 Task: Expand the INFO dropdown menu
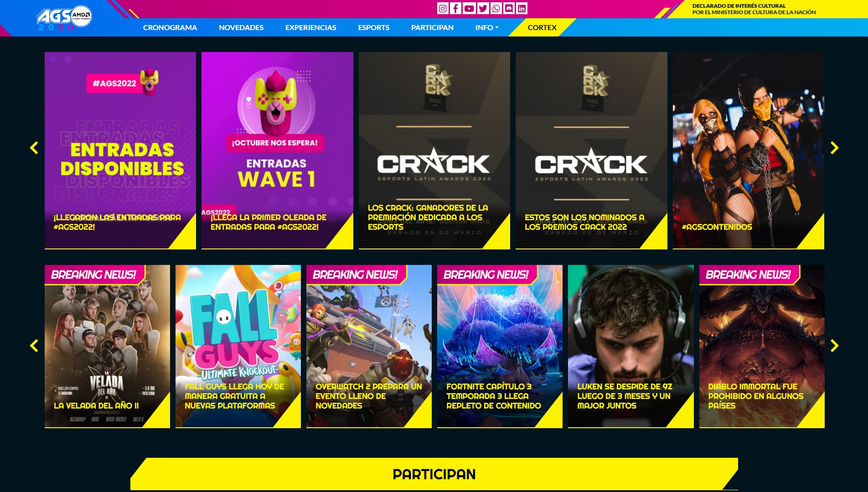tap(487, 27)
